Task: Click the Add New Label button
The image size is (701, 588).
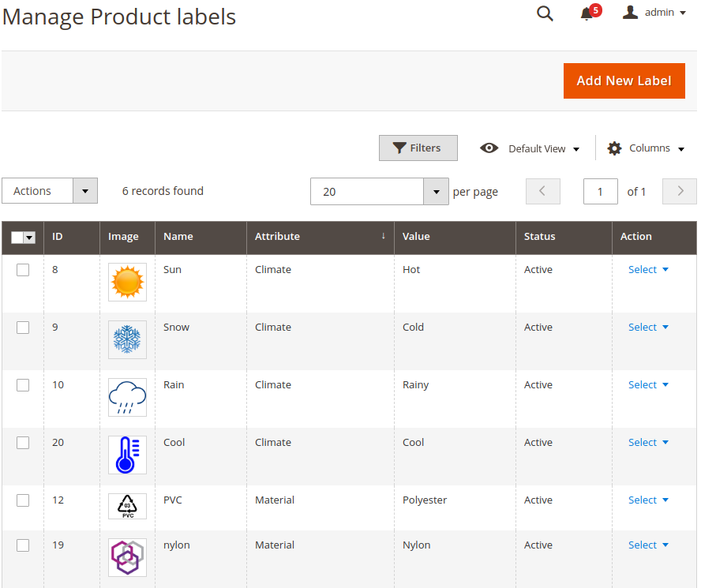Action: point(624,81)
